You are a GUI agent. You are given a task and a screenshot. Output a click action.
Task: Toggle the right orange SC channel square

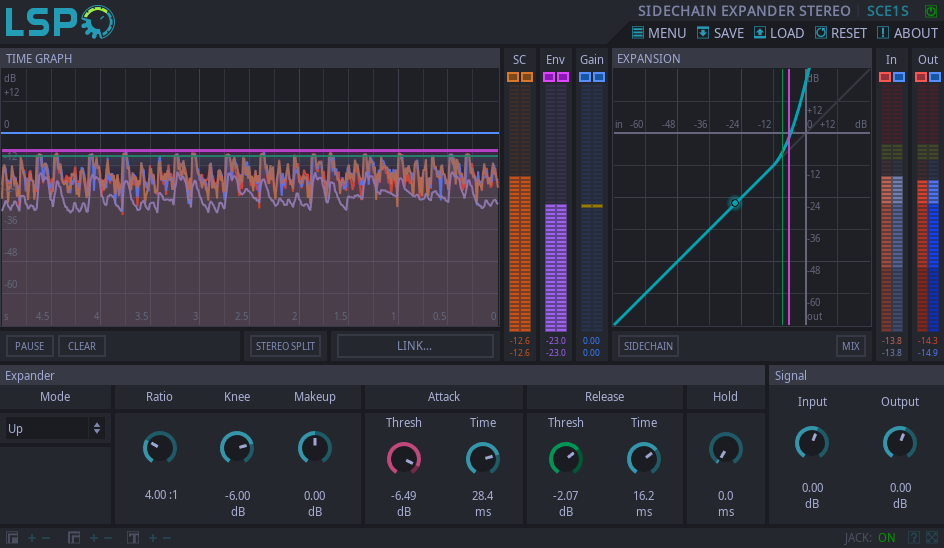527,77
